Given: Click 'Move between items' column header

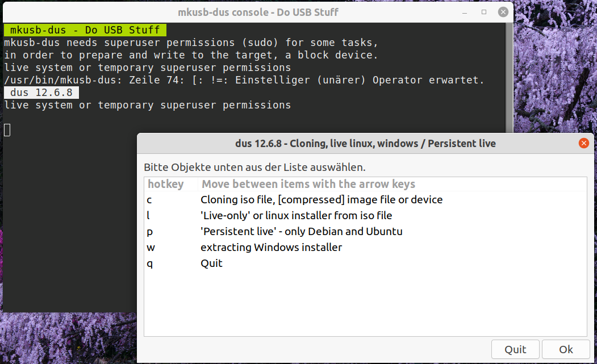Looking at the screenshot, I should [308, 184].
